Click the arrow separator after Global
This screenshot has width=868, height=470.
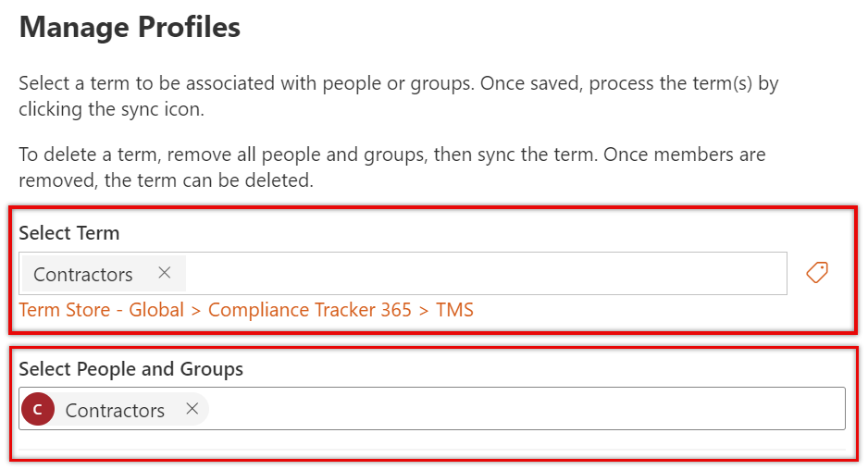click(x=196, y=311)
